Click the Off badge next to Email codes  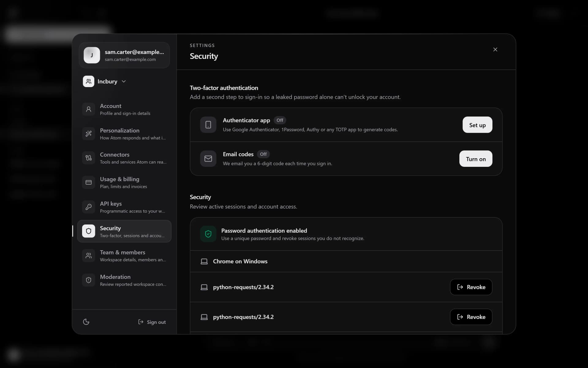(x=263, y=154)
